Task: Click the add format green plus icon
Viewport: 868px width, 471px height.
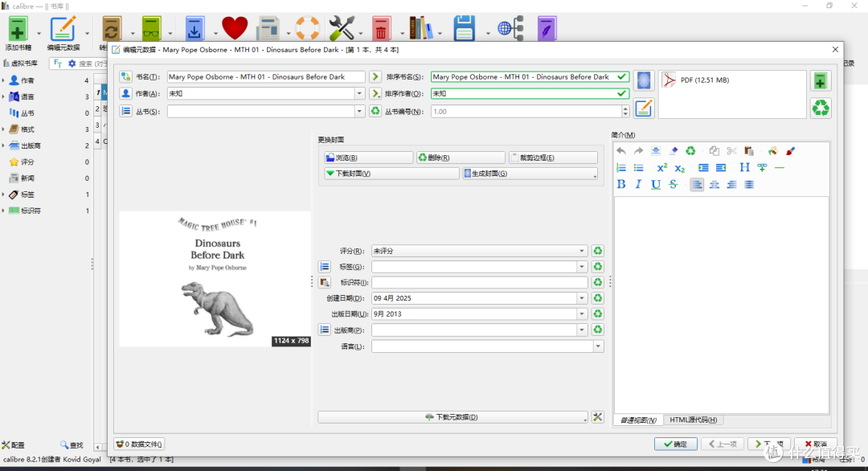Action: coord(821,81)
